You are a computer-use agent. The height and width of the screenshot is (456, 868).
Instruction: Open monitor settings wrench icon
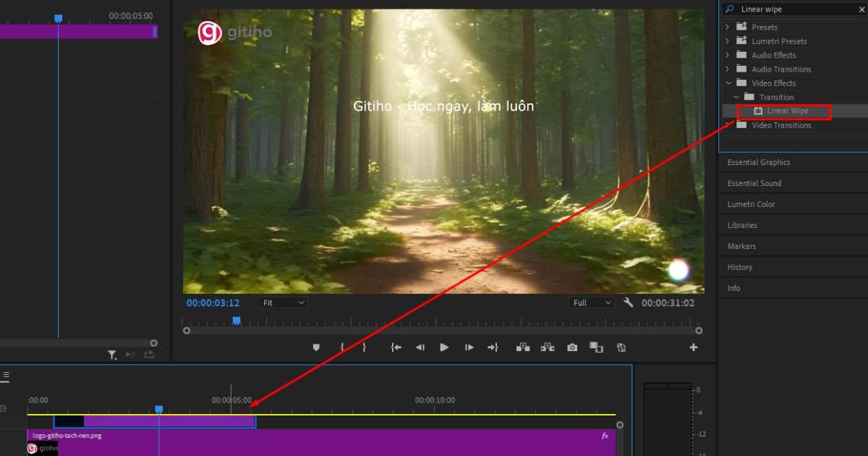(628, 303)
